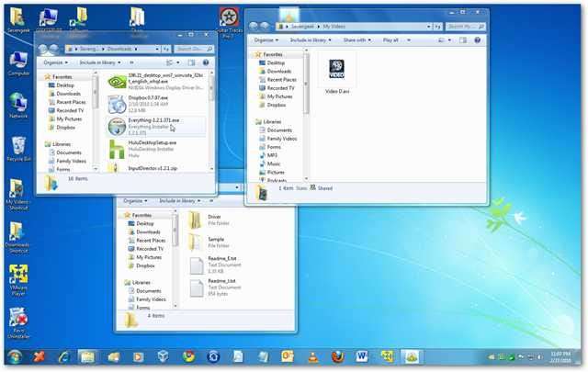Open Include in library dropdown in Downloads window
This screenshot has height=372, width=588.
pos(100,62)
